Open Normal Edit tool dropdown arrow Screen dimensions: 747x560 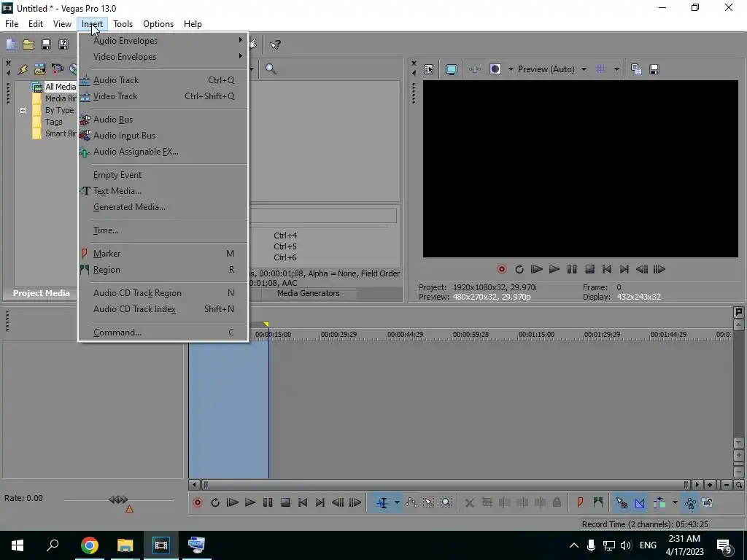pyautogui.click(x=397, y=502)
